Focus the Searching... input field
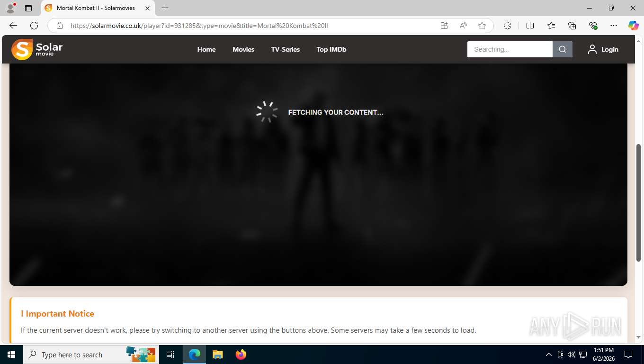The image size is (644, 364). click(x=510, y=49)
